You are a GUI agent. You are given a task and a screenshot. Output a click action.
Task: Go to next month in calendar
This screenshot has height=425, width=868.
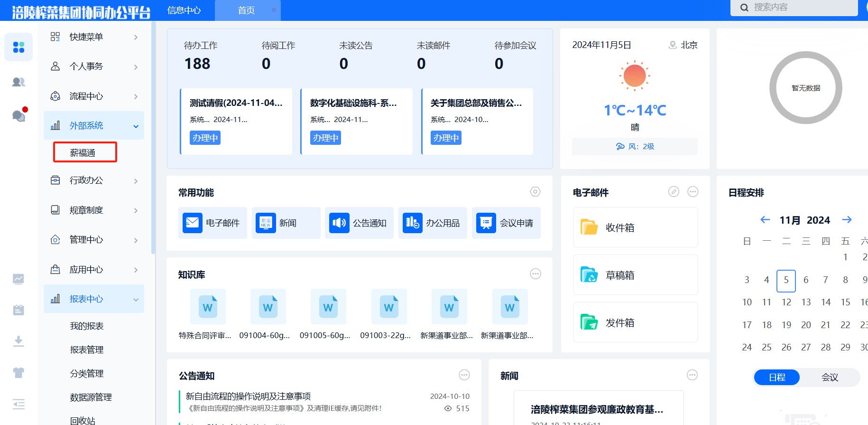click(x=847, y=220)
